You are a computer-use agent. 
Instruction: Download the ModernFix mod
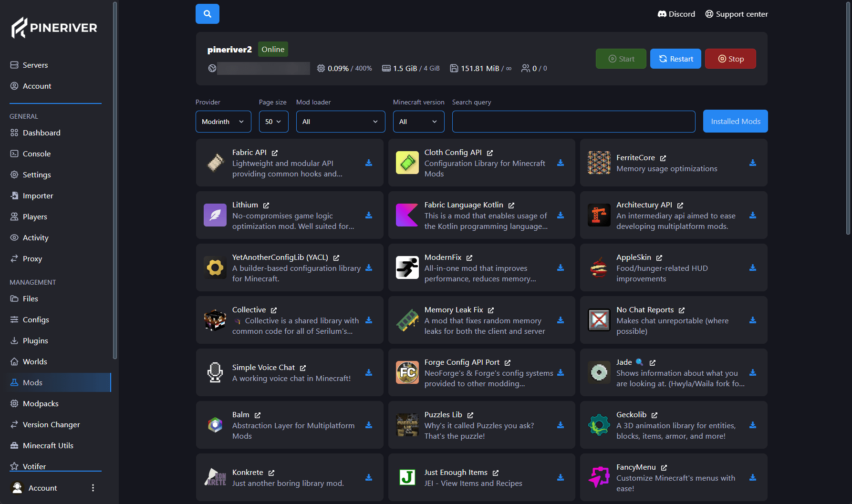(x=561, y=267)
